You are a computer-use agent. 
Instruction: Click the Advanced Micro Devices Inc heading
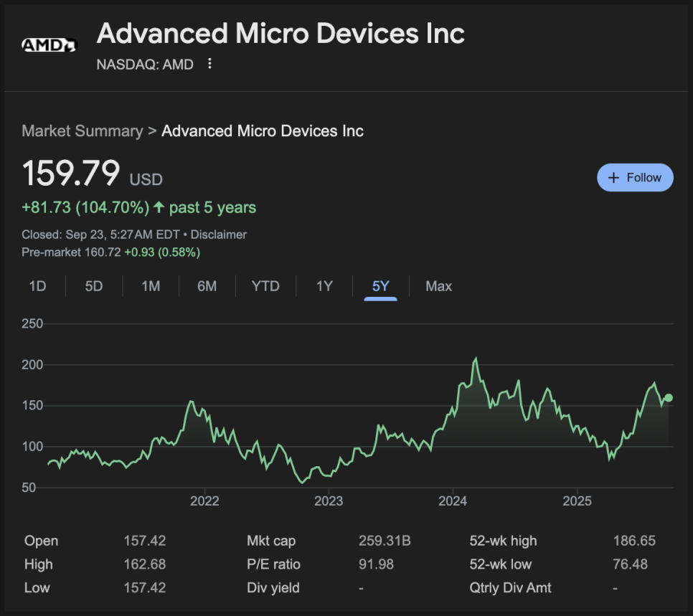pos(280,33)
